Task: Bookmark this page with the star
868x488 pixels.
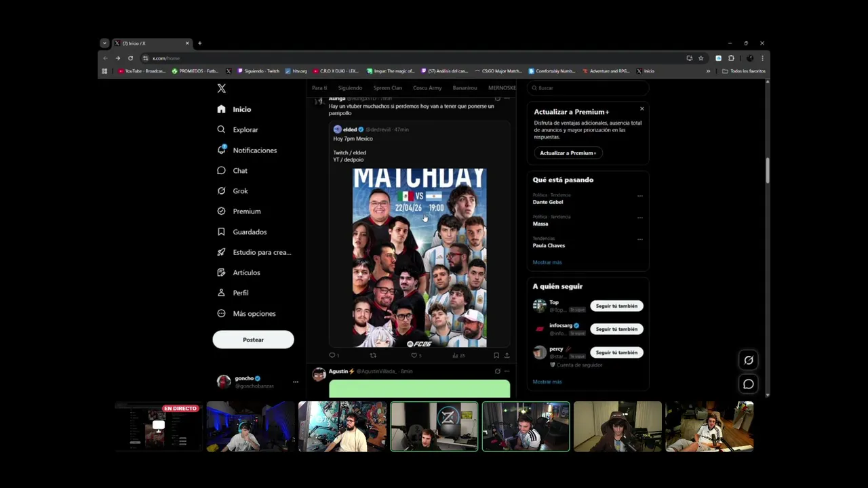Action: (x=701, y=58)
